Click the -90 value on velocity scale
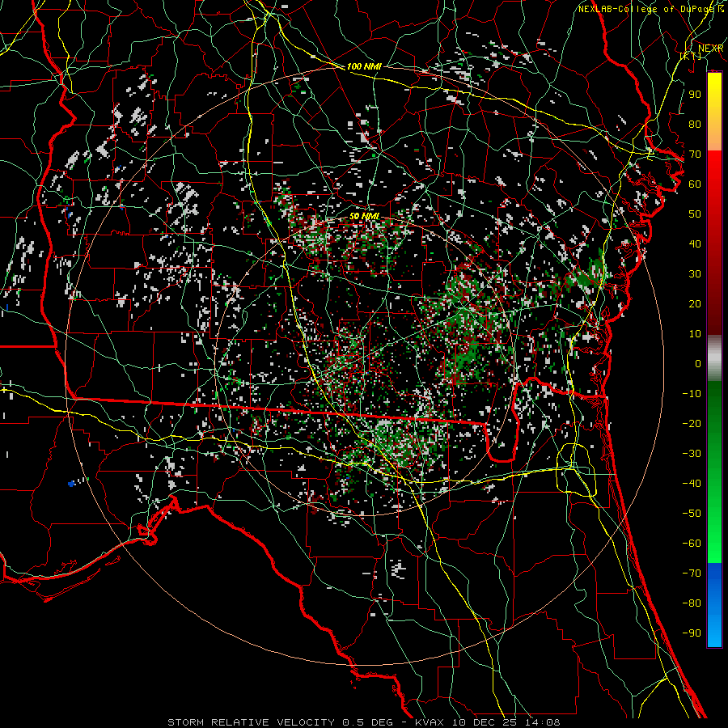Image resolution: width=728 pixels, height=728 pixels. (692, 633)
